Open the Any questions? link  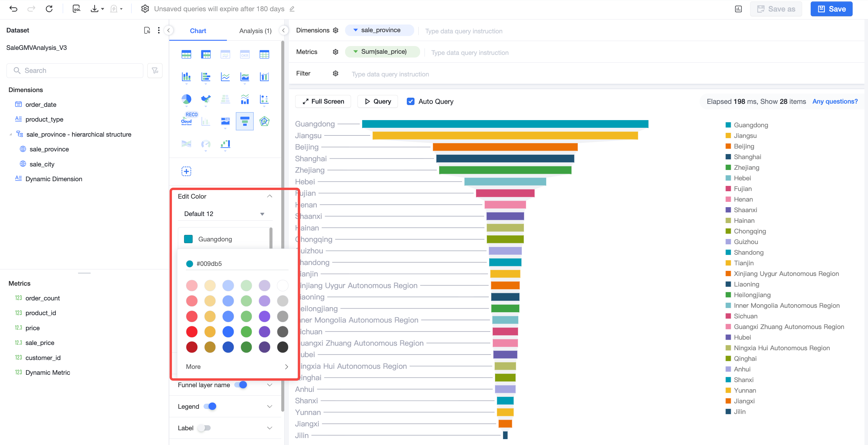pos(835,101)
